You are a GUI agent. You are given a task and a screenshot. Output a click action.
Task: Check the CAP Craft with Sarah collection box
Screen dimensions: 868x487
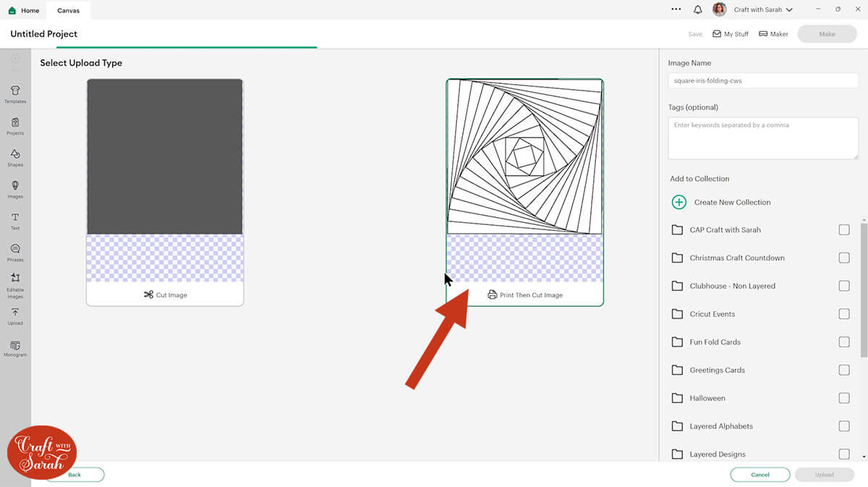[x=844, y=230]
